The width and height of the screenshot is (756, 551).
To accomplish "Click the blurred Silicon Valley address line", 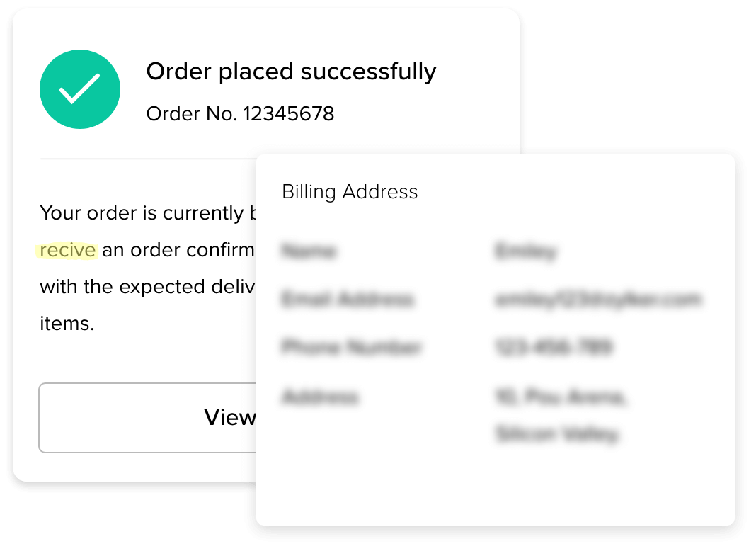I will [557, 433].
